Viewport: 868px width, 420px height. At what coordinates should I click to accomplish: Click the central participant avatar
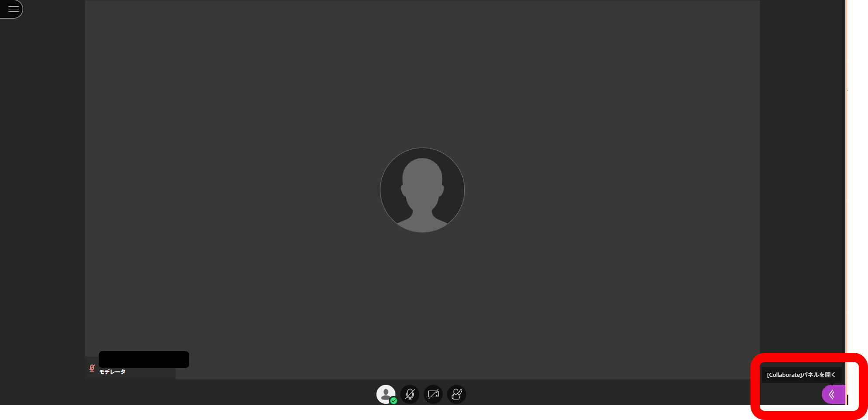click(422, 190)
